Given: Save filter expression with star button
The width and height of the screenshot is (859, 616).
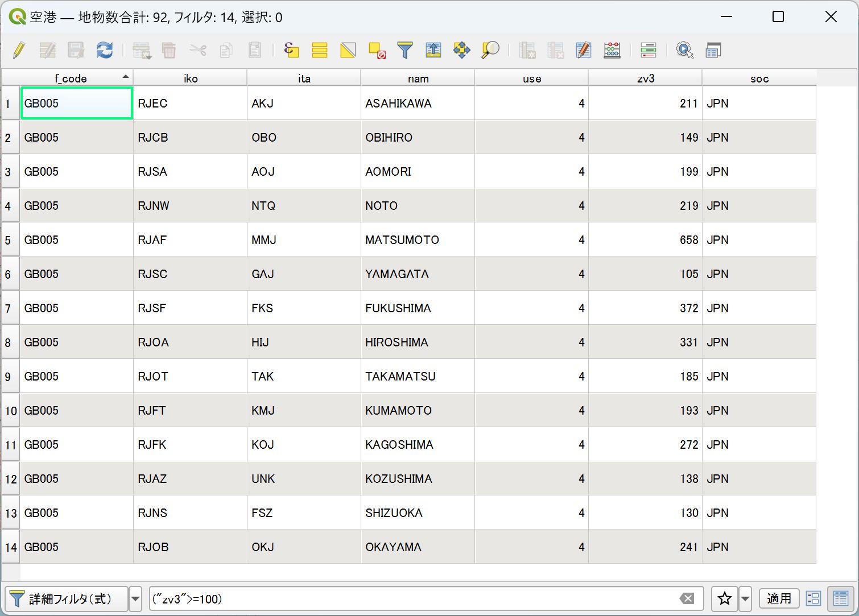Looking at the screenshot, I should pos(725,598).
